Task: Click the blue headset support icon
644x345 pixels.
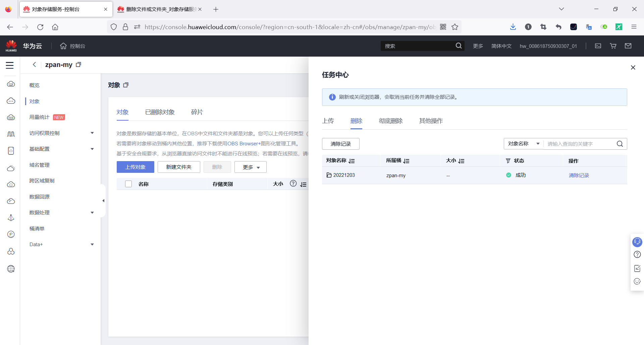Action: (x=637, y=242)
